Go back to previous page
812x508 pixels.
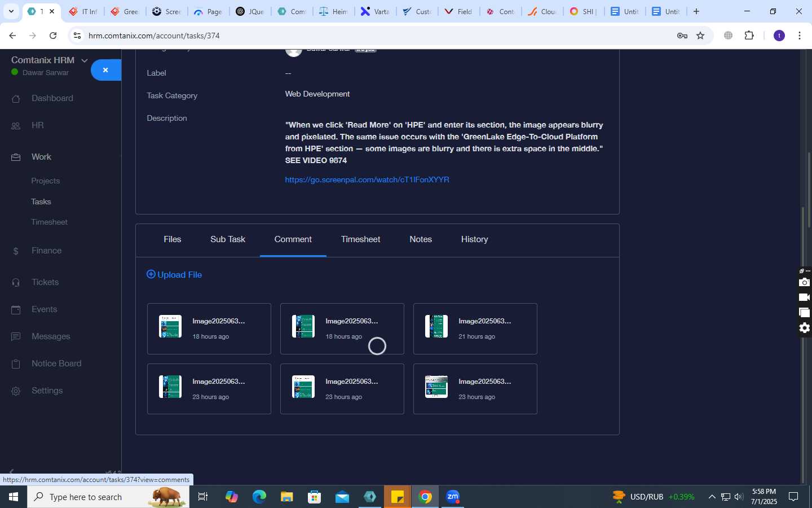12,36
